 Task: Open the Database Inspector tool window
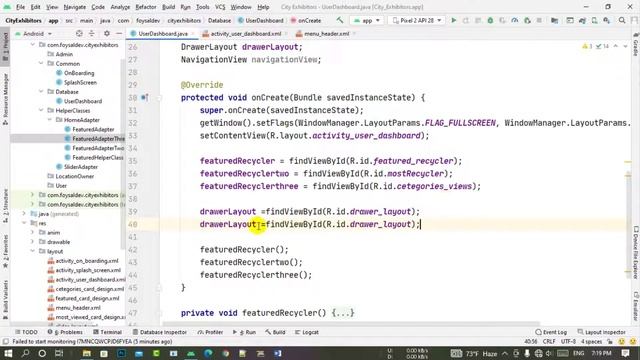tap(160, 332)
